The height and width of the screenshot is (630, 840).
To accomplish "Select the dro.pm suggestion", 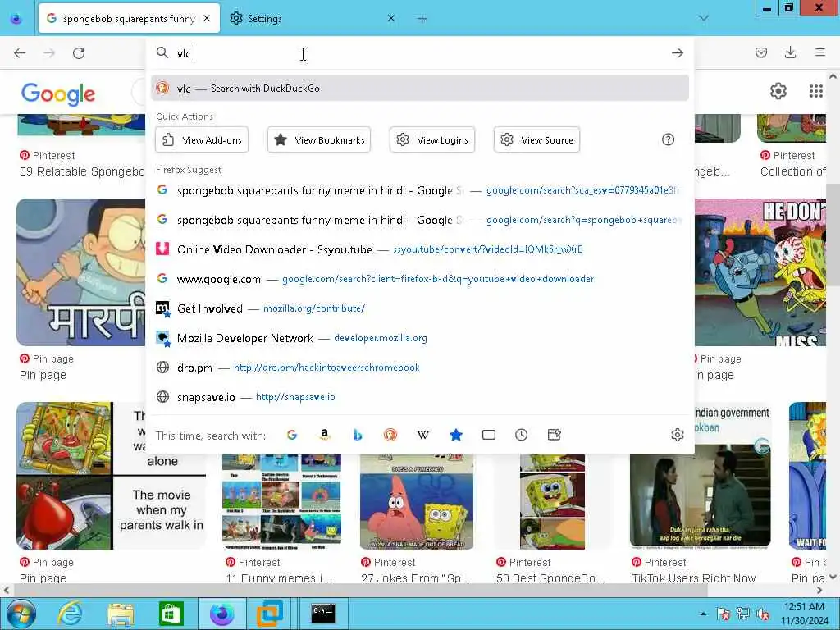I will click(420, 367).
